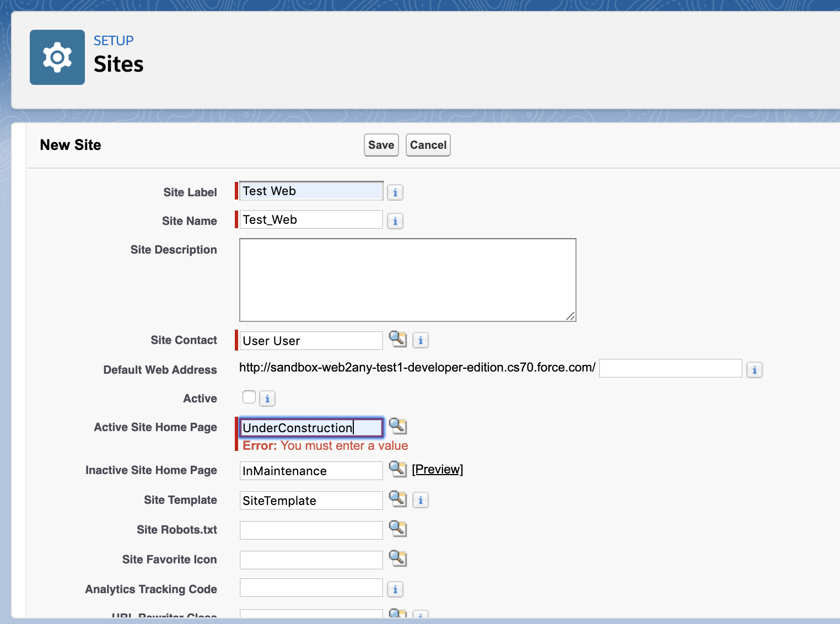Click the Analytics Tracking Code field
The width and height of the screenshot is (840, 624).
(x=311, y=588)
